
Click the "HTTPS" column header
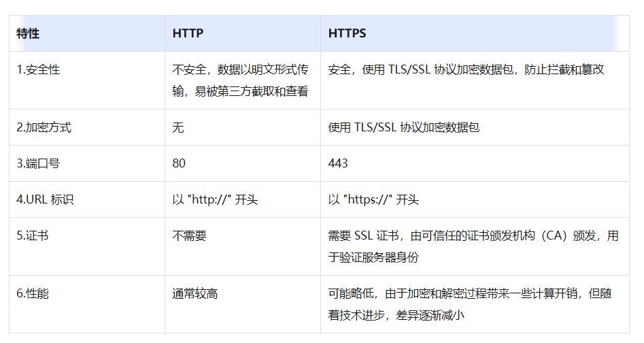[347, 33]
